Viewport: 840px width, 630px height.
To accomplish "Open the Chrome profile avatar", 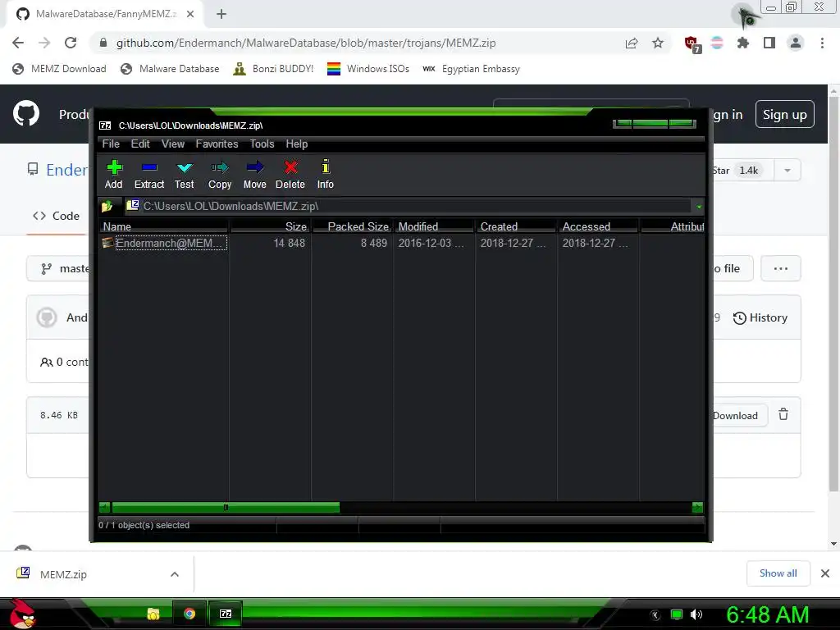I will pos(796,43).
